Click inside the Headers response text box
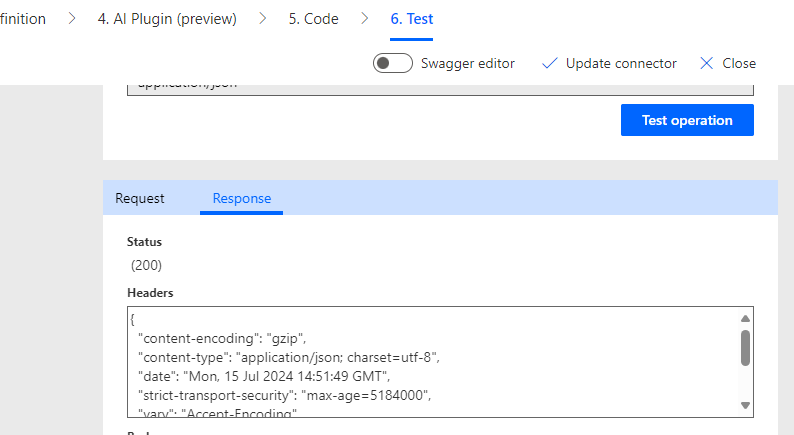Viewport: 794px width, 435px height. pos(430,360)
